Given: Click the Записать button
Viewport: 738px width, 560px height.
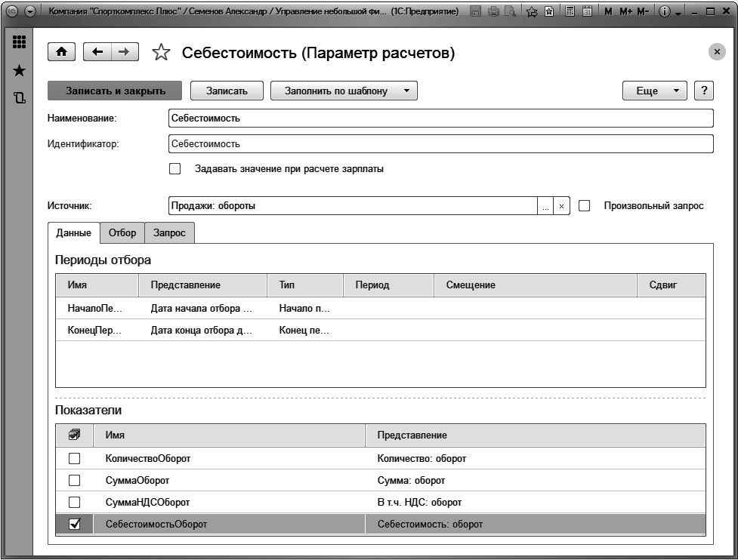Looking at the screenshot, I should (227, 91).
